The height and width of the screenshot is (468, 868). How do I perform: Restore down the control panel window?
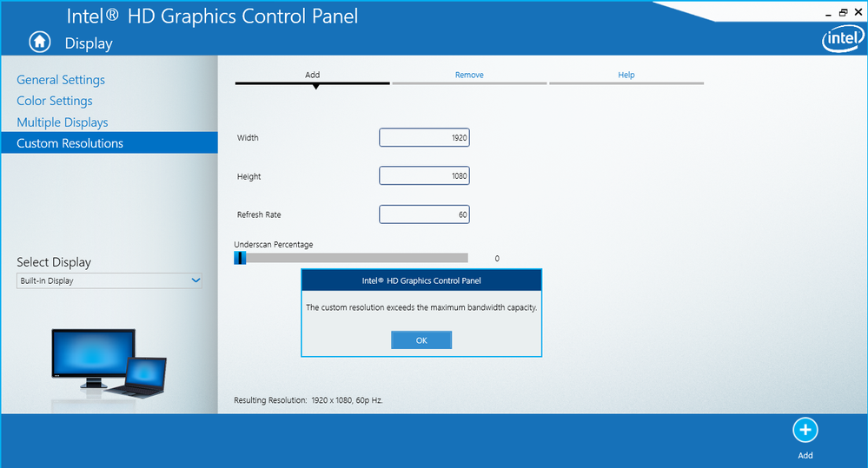[x=842, y=13]
